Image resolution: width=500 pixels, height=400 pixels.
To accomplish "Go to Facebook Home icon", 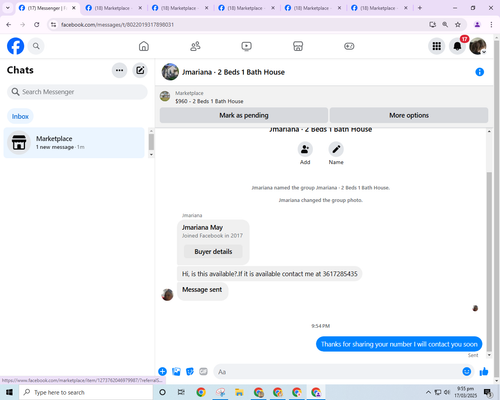I will point(144,46).
